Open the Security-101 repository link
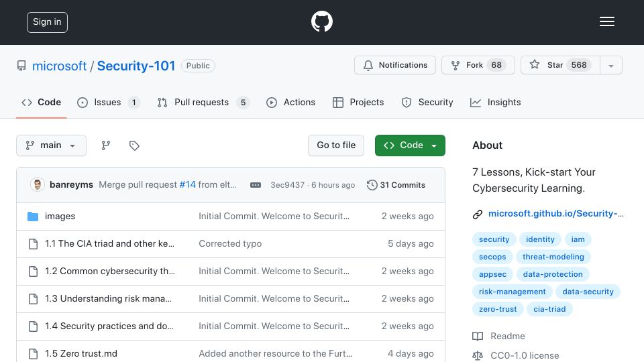Screen dimensions: 644x362 (x=136, y=66)
